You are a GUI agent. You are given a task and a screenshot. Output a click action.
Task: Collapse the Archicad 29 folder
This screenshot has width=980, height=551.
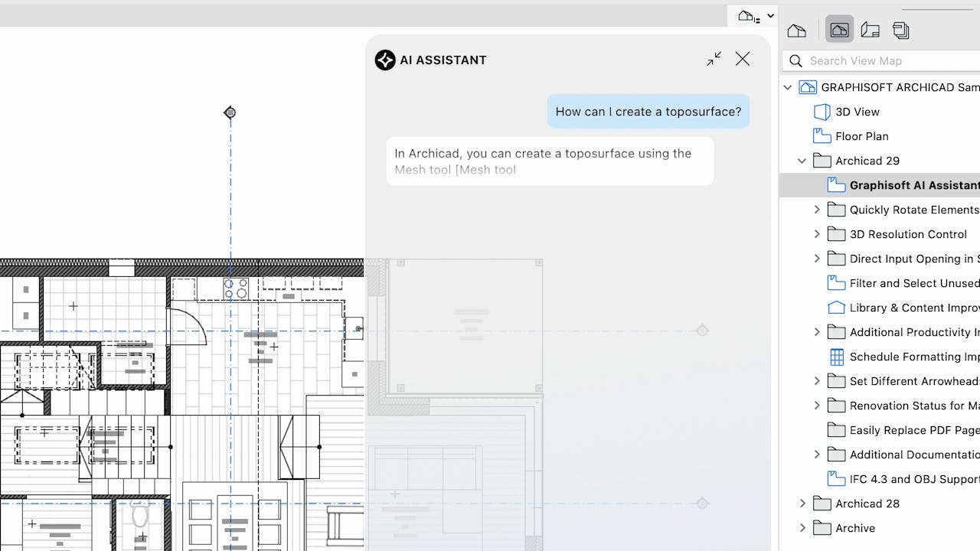[802, 161]
